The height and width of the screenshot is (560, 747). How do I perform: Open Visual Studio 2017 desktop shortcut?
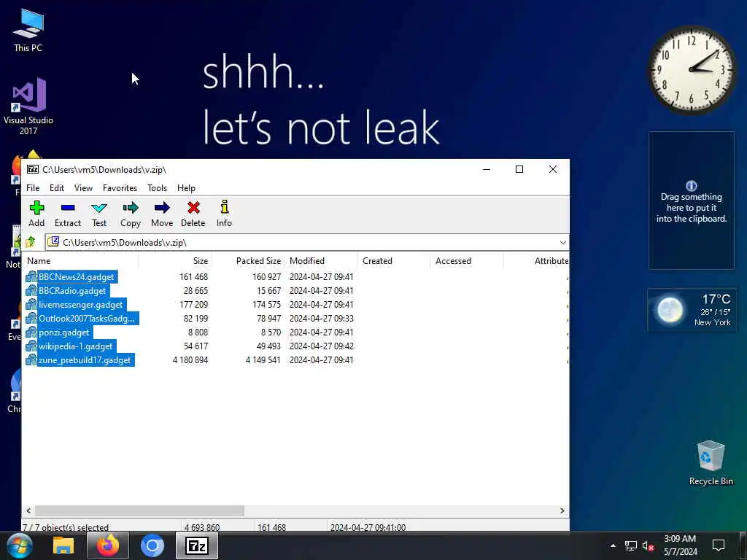(x=28, y=106)
